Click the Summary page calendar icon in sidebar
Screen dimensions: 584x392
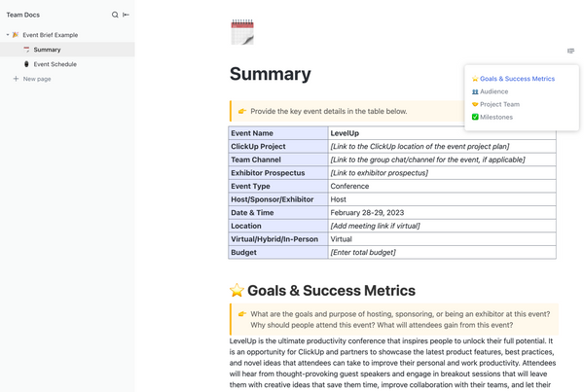26,50
